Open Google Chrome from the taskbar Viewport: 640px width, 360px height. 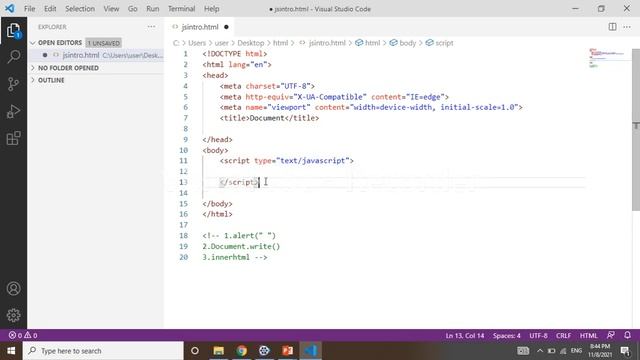click(241, 351)
